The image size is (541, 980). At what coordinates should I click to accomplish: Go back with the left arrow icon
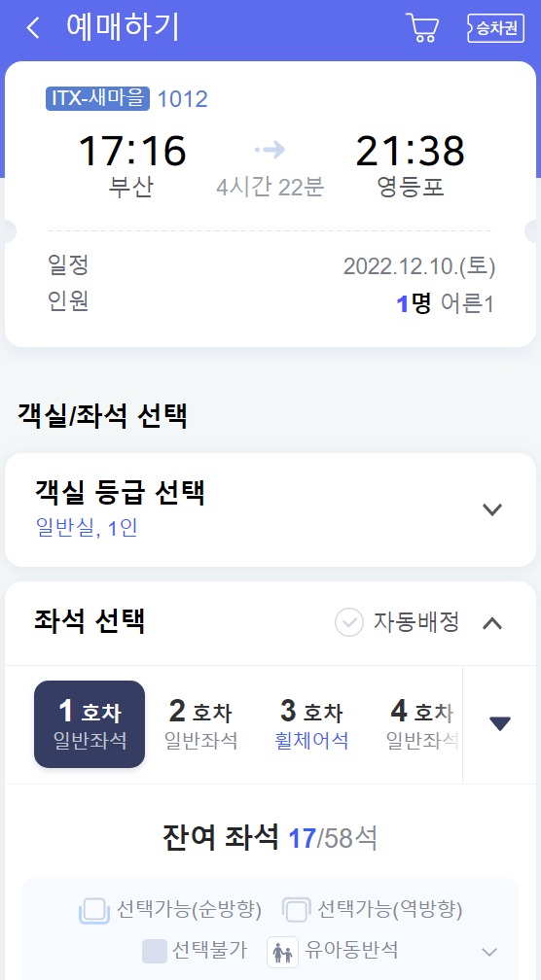click(x=33, y=28)
